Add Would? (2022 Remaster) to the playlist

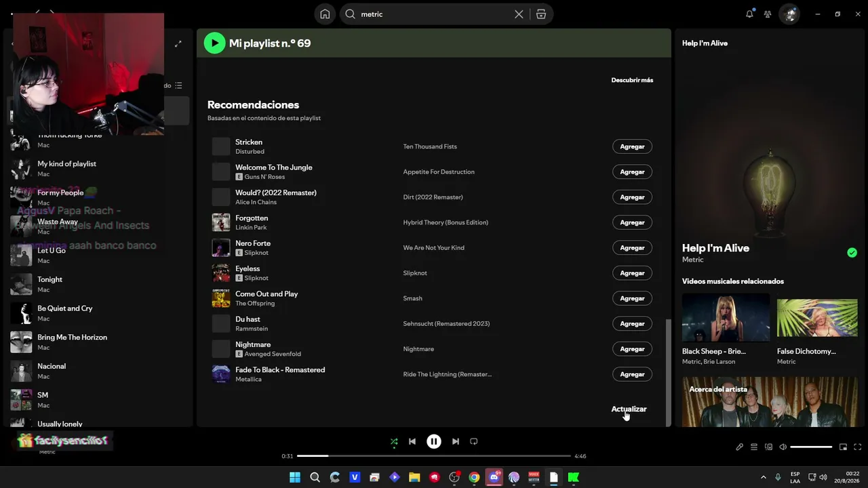click(x=632, y=197)
